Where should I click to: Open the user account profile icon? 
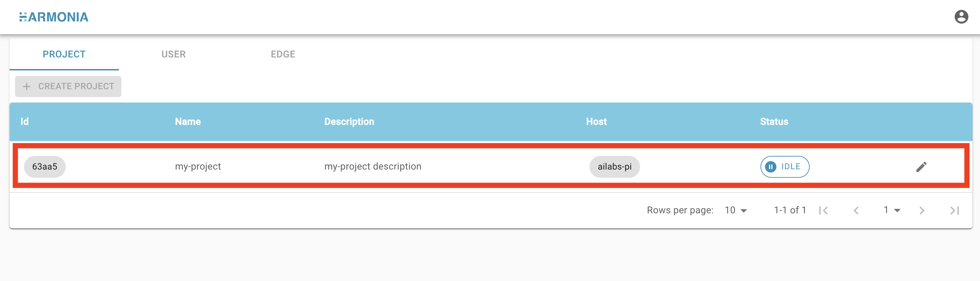click(x=961, y=17)
